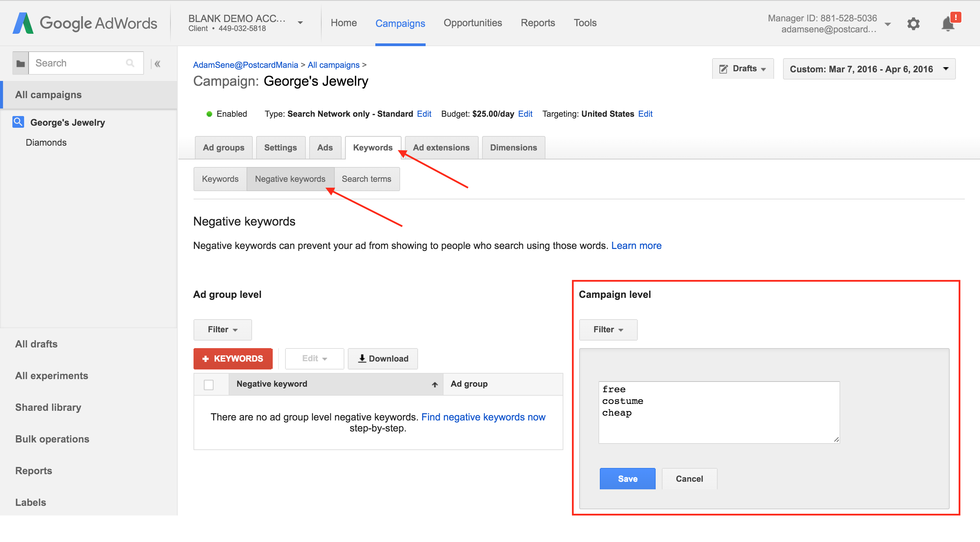Screen dimensions: 980x542
Task: Open the settings gear icon
Action: click(913, 23)
